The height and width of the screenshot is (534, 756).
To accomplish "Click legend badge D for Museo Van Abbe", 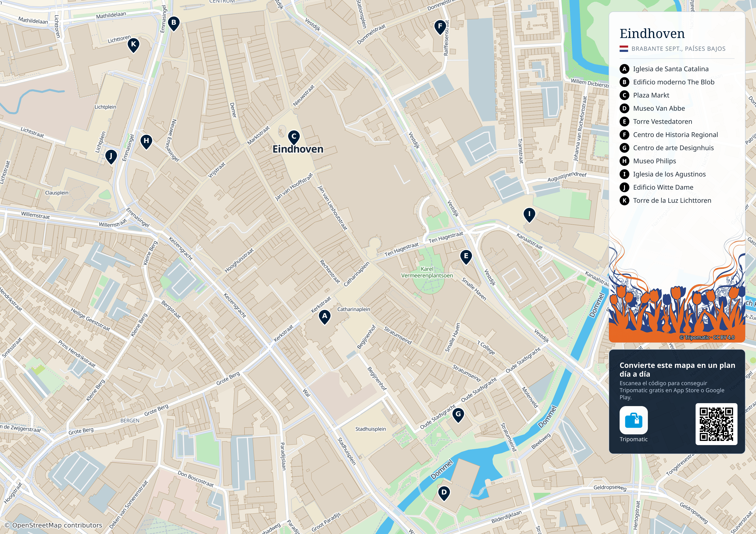I will tap(624, 108).
